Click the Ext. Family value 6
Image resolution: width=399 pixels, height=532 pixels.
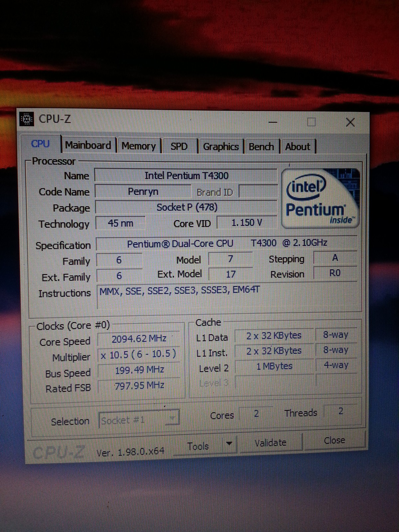[x=119, y=276]
